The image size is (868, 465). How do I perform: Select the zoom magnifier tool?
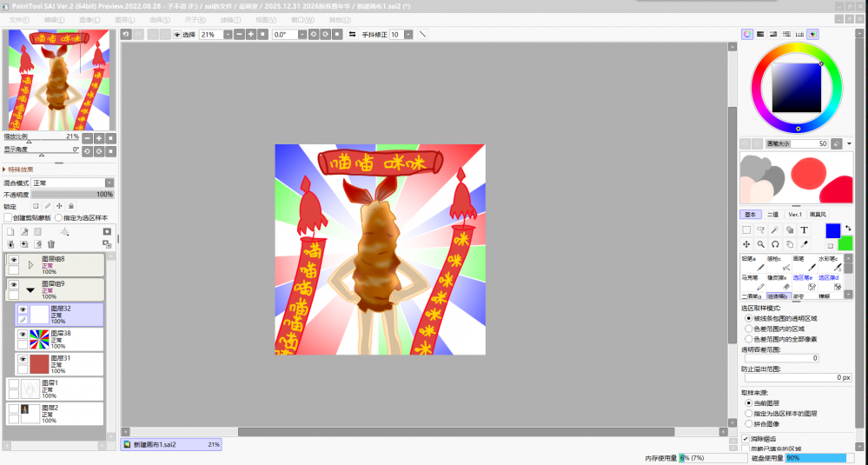click(760, 244)
